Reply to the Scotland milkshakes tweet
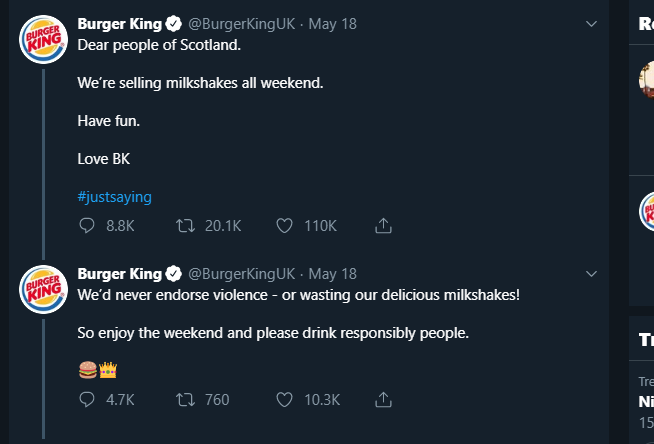The width and height of the screenshot is (654, 444). [x=86, y=226]
